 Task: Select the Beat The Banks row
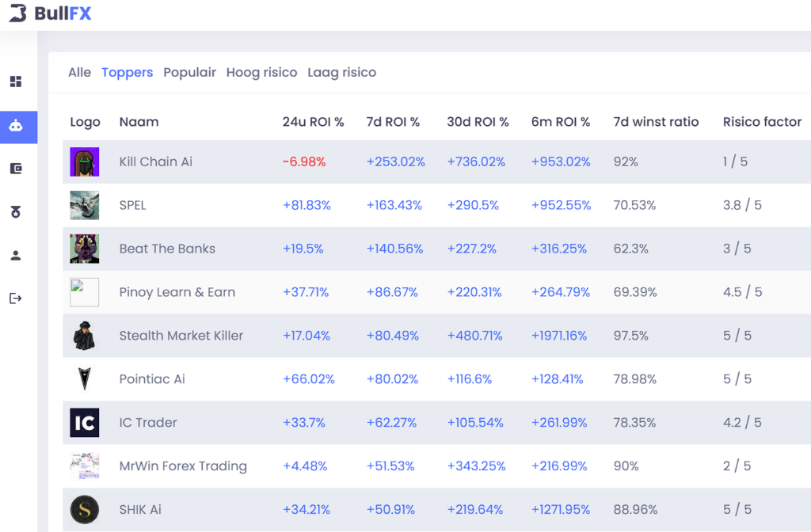pos(396,249)
